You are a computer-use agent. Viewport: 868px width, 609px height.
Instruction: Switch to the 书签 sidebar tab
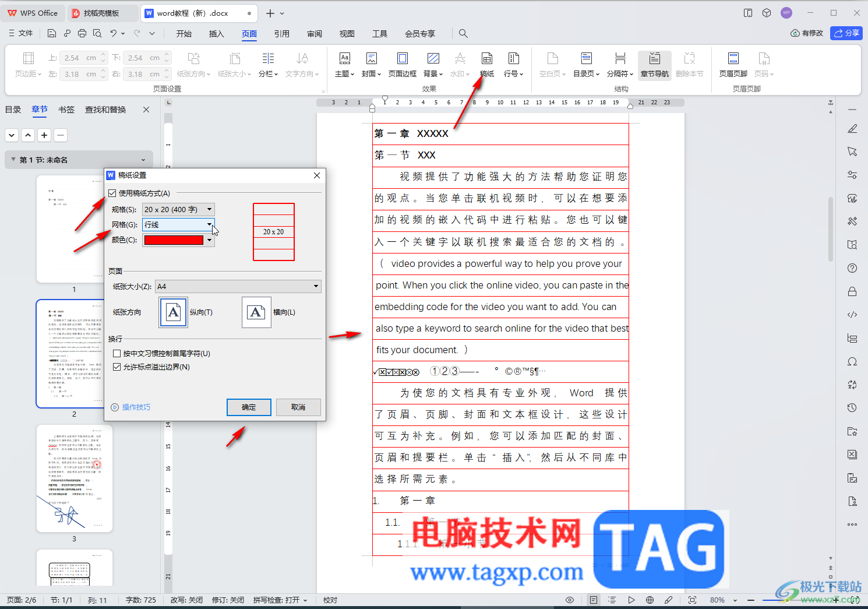pyautogui.click(x=66, y=110)
